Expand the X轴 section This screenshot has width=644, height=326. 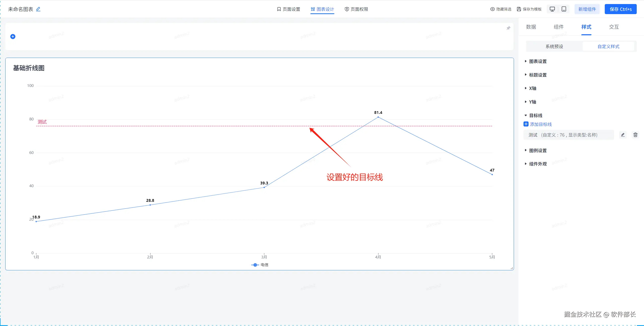(x=532, y=88)
